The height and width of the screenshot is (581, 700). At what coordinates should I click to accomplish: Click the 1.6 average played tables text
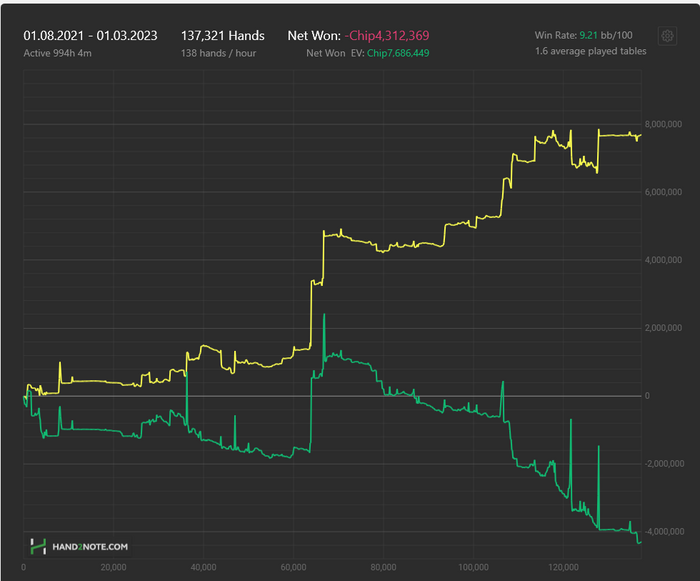pos(591,51)
